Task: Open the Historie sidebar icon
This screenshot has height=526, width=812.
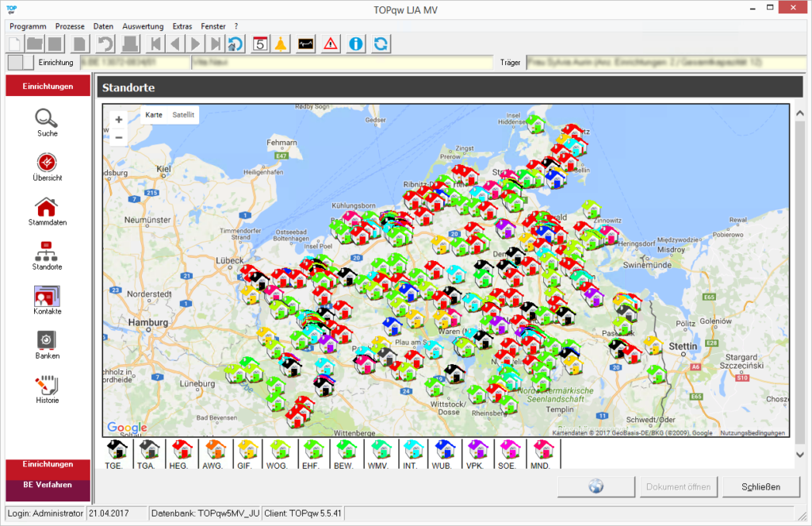Action: (47, 386)
